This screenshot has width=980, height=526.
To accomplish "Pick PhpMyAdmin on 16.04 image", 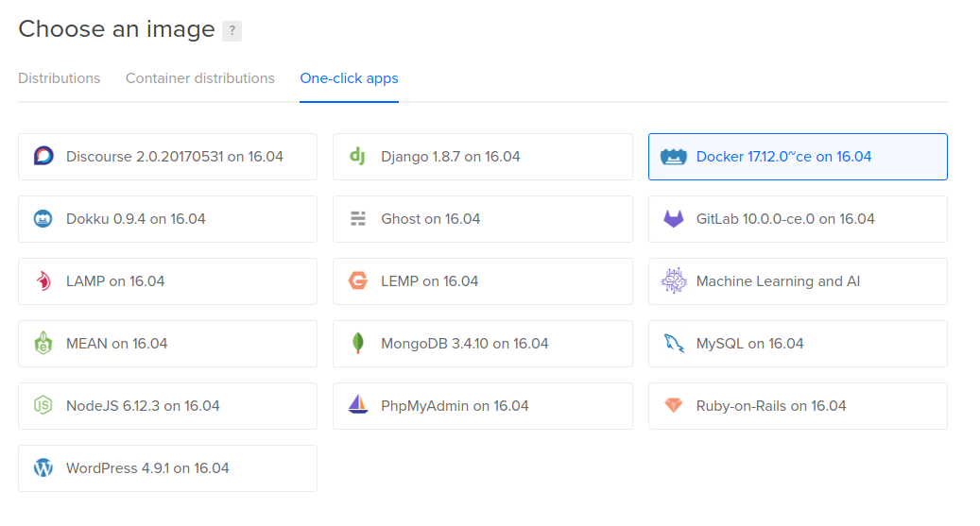I will (x=483, y=406).
